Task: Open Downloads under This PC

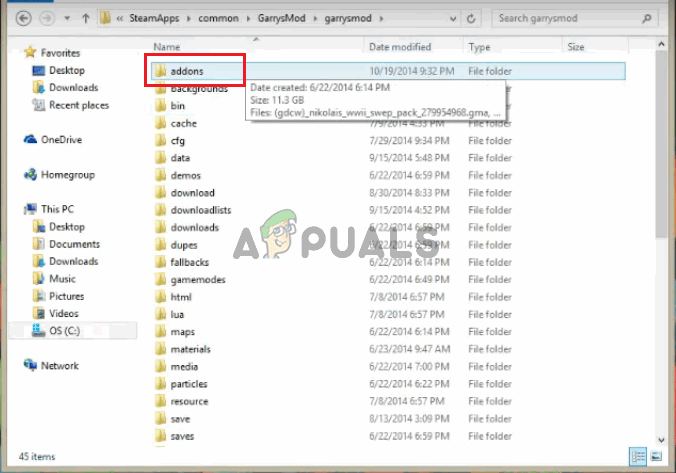Action: (x=74, y=261)
